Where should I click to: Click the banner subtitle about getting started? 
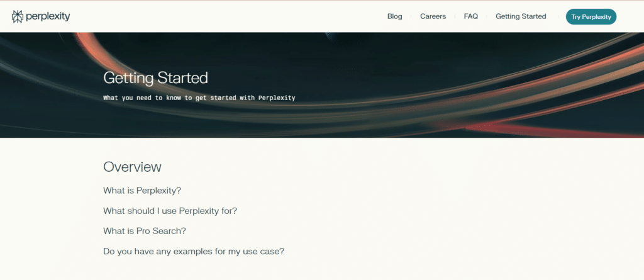(x=199, y=98)
